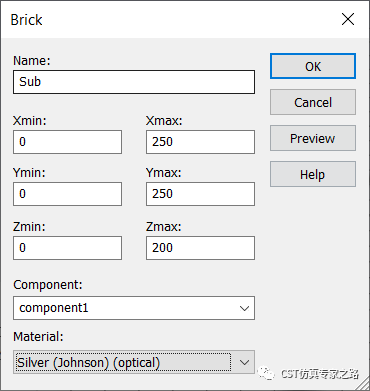370x391 pixels.
Task: Click the Brick title bar text
Action: [x=26, y=20]
